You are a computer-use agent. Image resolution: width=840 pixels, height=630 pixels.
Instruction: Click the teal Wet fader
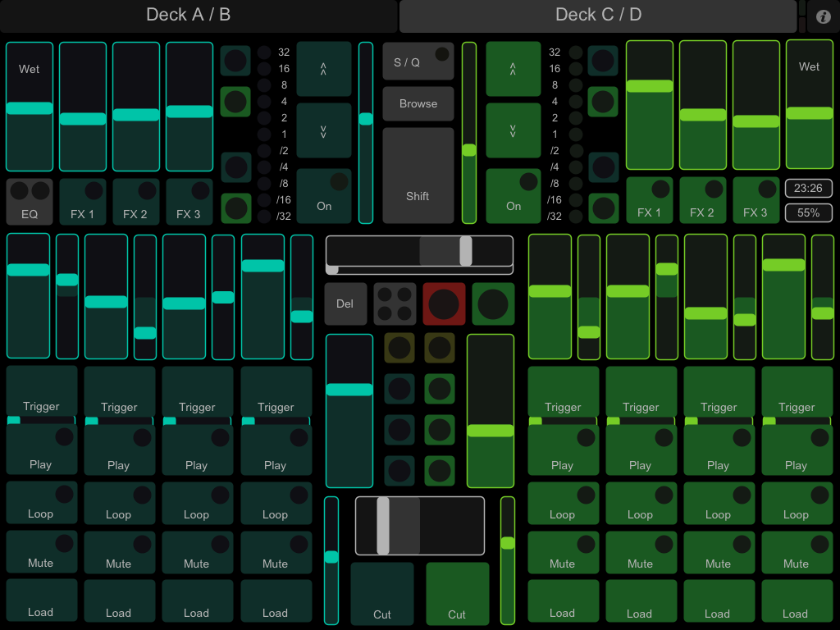[x=30, y=107]
